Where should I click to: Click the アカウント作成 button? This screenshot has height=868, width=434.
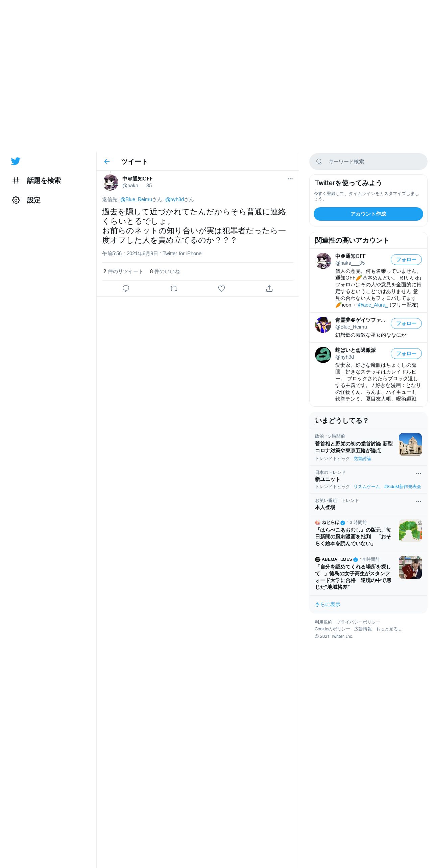tap(368, 214)
